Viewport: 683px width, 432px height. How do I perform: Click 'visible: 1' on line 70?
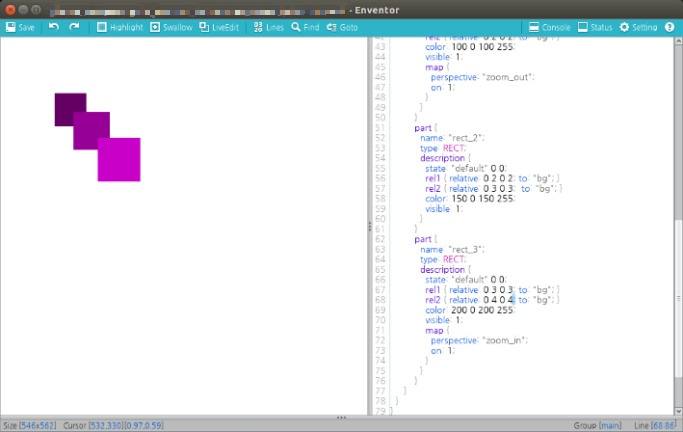pos(444,320)
